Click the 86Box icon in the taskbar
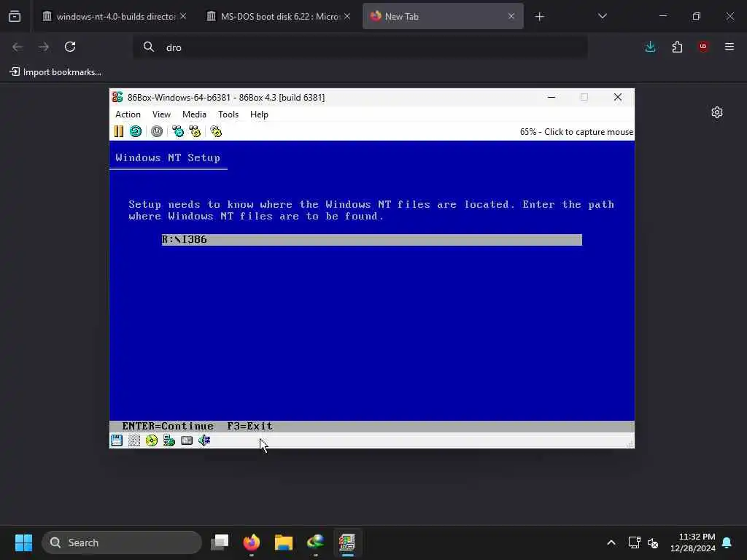 pyautogui.click(x=347, y=542)
